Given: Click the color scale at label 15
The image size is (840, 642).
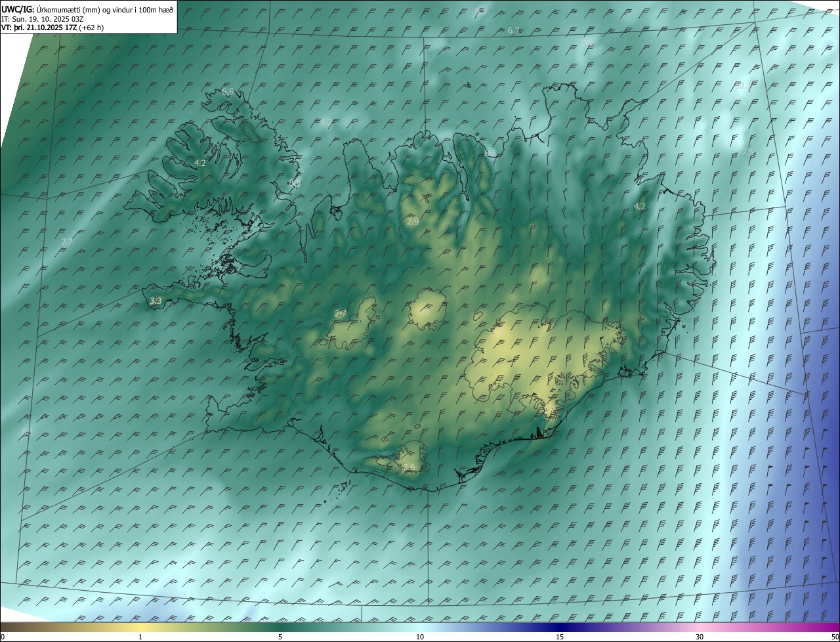Looking at the screenshot, I should pyautogui.click(x=560, y=637).
